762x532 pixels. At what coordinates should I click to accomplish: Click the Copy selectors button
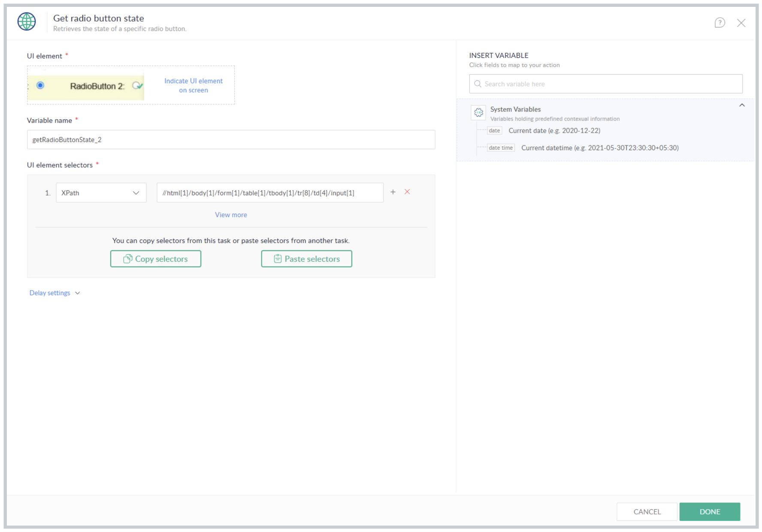click(x=156, y=259)
